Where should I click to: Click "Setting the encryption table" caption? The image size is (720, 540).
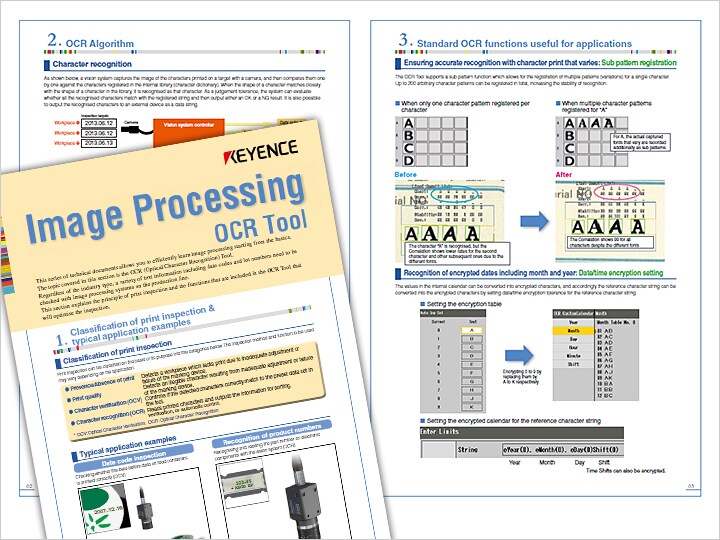(464, 304)
